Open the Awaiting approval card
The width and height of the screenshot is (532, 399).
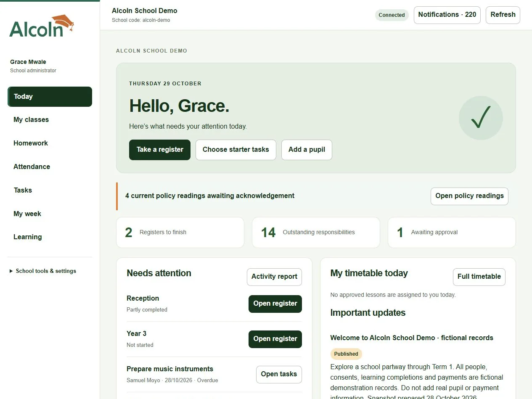(x=452, y=233)
